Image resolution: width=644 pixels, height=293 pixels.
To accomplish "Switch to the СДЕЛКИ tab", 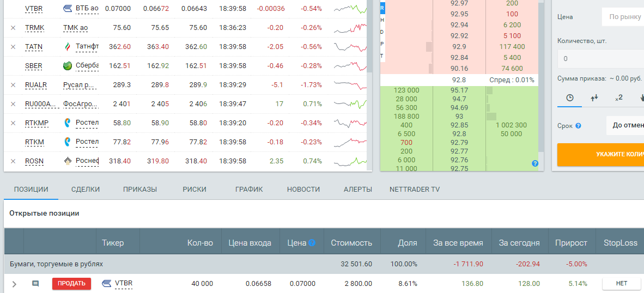I will tap(86, 190).
